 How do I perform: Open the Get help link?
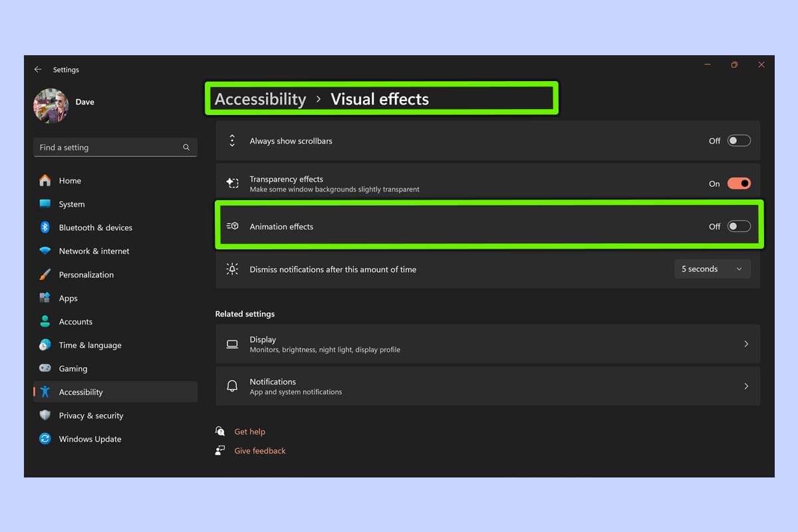pos(249,432)
